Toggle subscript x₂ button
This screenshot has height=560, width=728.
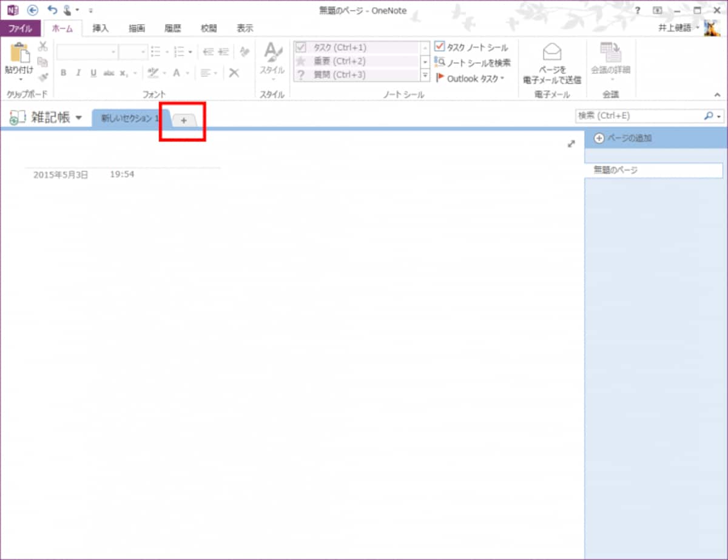click(123, 73)
